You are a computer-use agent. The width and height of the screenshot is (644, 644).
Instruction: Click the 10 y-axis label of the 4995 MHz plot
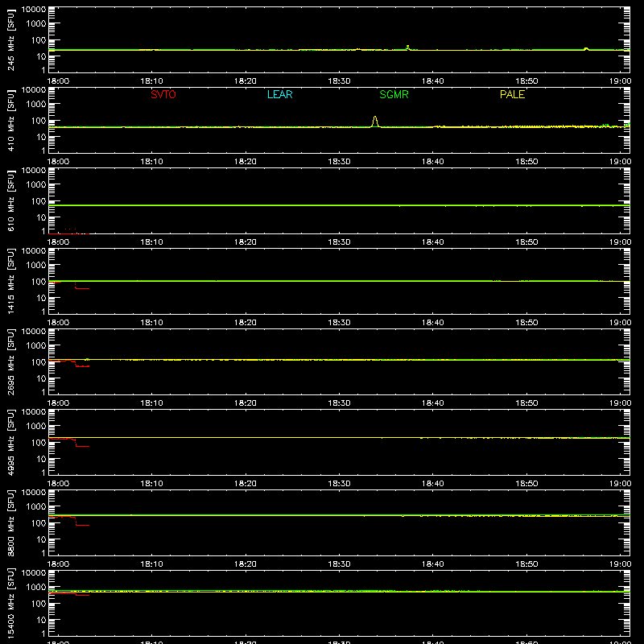coord(41,459)
